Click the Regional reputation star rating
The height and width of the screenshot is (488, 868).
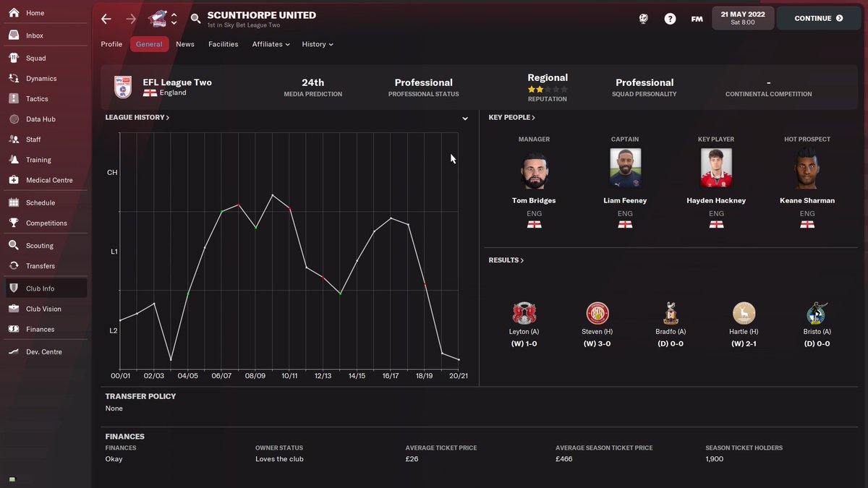tap(548, 89)
